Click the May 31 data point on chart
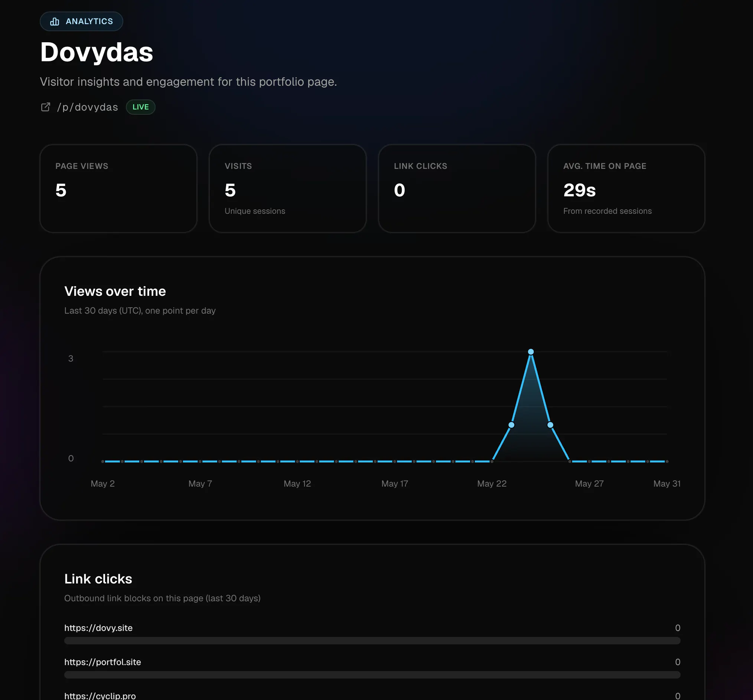This screenshot has width=753, height=700. click(x=667, y=461)
